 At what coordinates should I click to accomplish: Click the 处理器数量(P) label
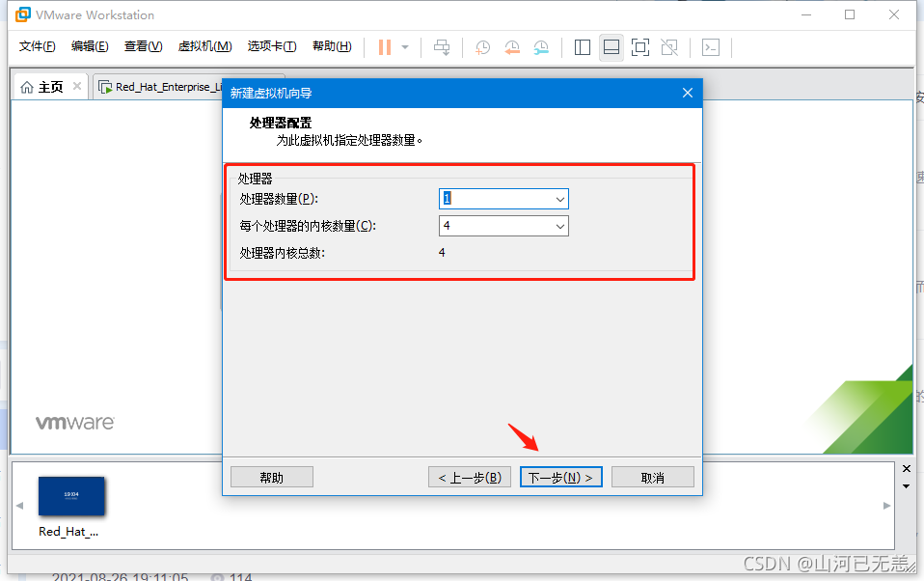click(x=279, y=200)
